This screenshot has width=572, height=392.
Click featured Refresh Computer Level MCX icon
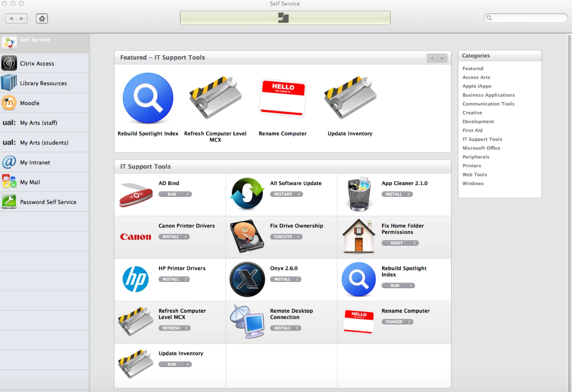click(x=215, y=97)
